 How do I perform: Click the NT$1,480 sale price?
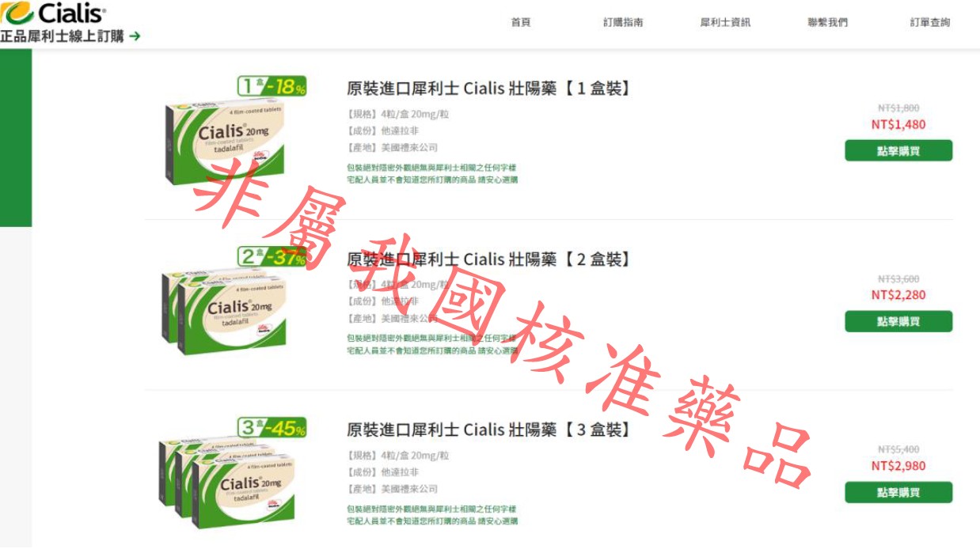pyautogui.click(x=898, y=124)
